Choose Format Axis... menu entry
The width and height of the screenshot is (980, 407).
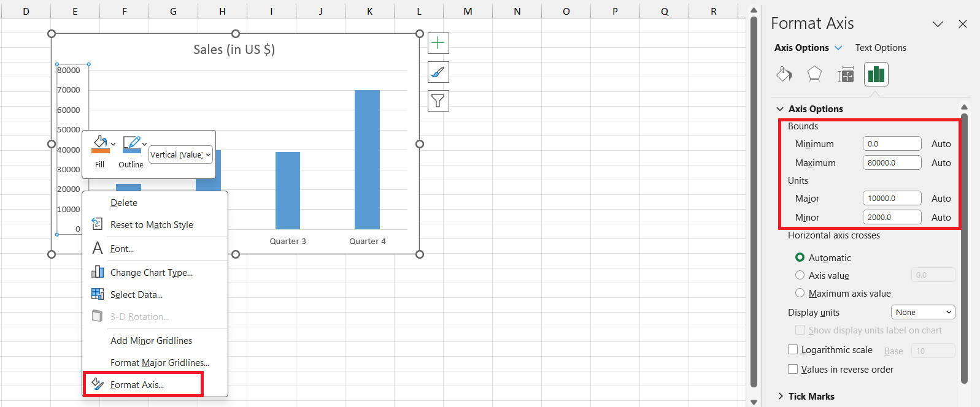click(x=155, y=385)
